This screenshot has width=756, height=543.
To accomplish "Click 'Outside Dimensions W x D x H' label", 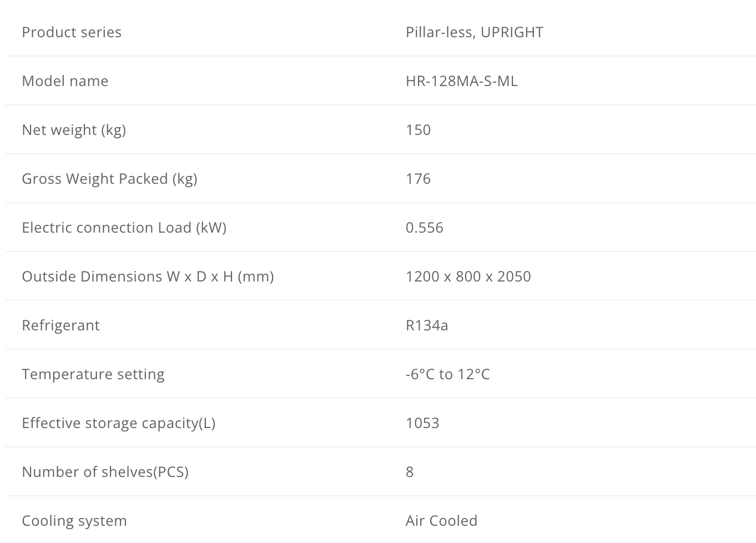I will (148, 276).
